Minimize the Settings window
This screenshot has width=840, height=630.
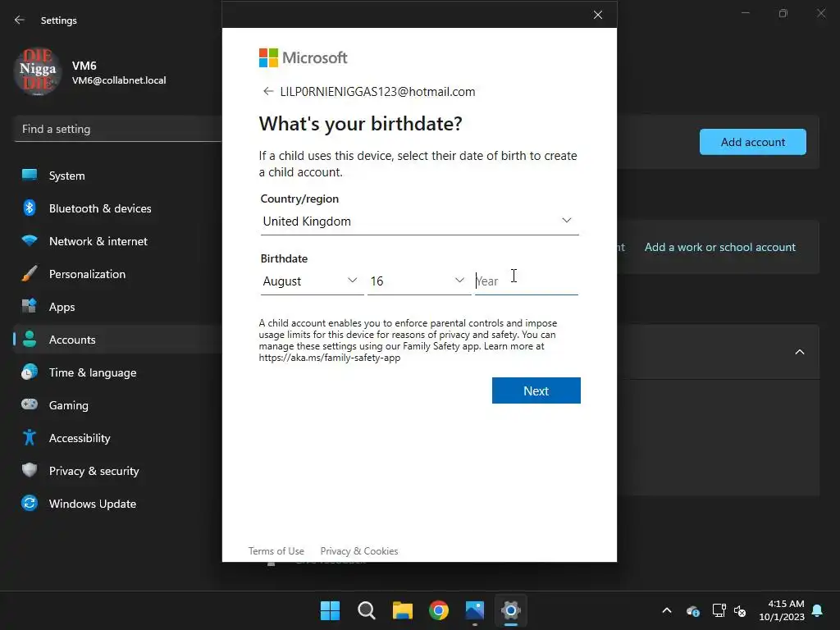point(745,13)
